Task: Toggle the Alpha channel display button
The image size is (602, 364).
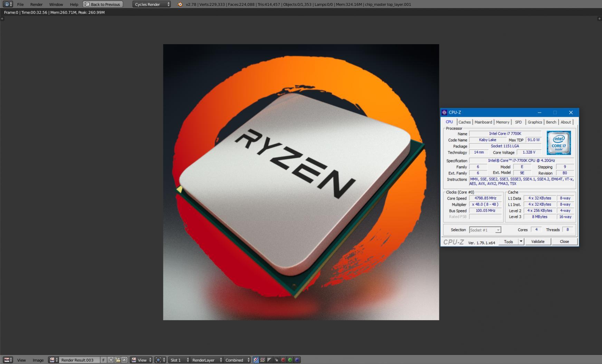Action: pos(269,360)
